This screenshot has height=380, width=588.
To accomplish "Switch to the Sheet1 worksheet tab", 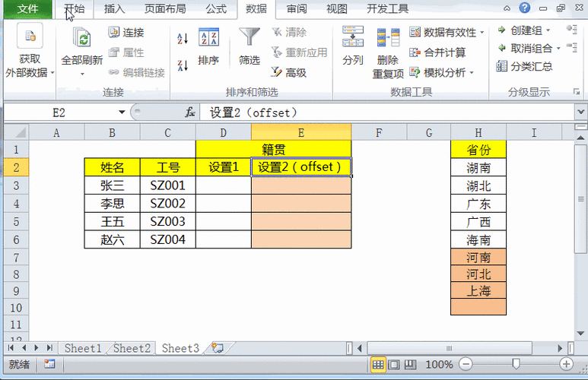I will coord(83,348).
